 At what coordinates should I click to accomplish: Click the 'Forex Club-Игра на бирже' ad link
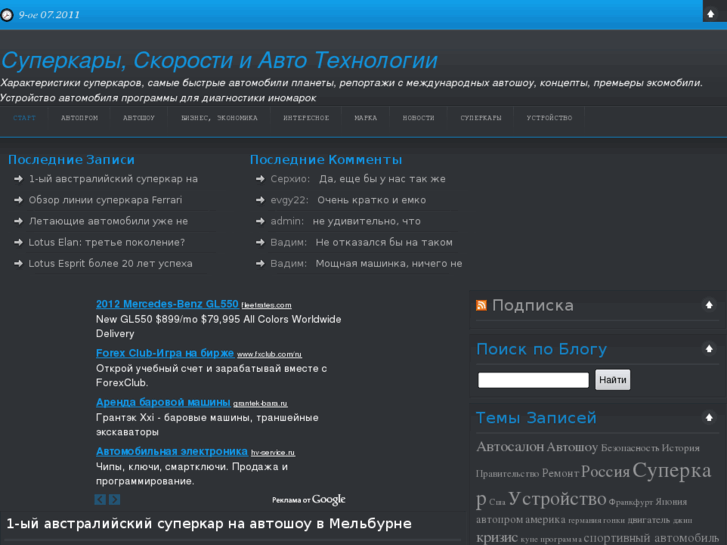(165, 353)
